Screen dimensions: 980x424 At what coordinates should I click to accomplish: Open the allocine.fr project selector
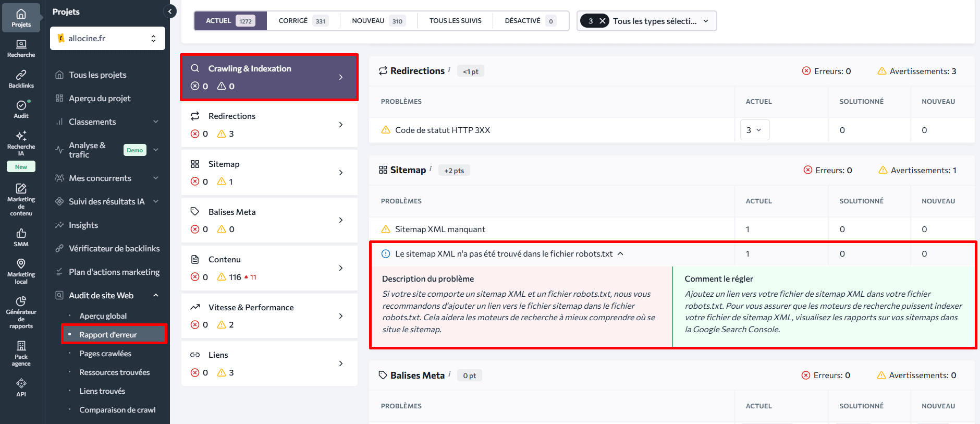(x=107, y=39)
